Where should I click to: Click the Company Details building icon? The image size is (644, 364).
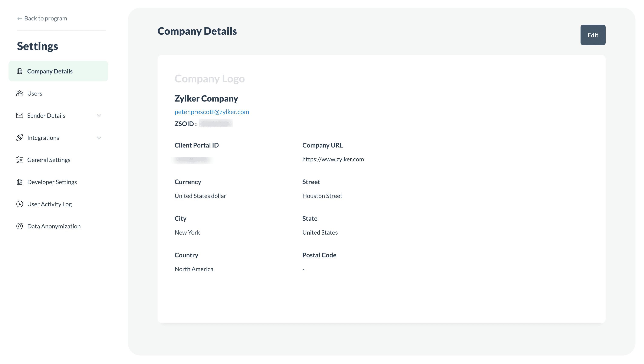click(20, 71)
